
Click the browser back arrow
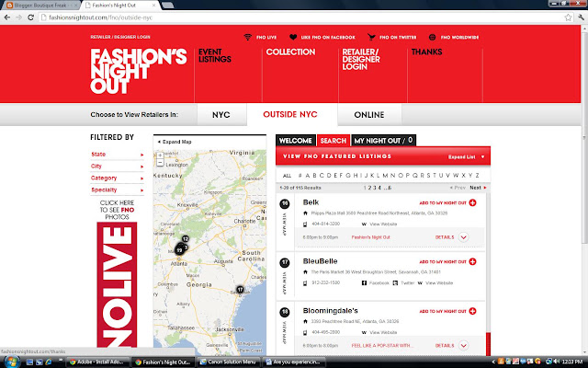(7, 17)
